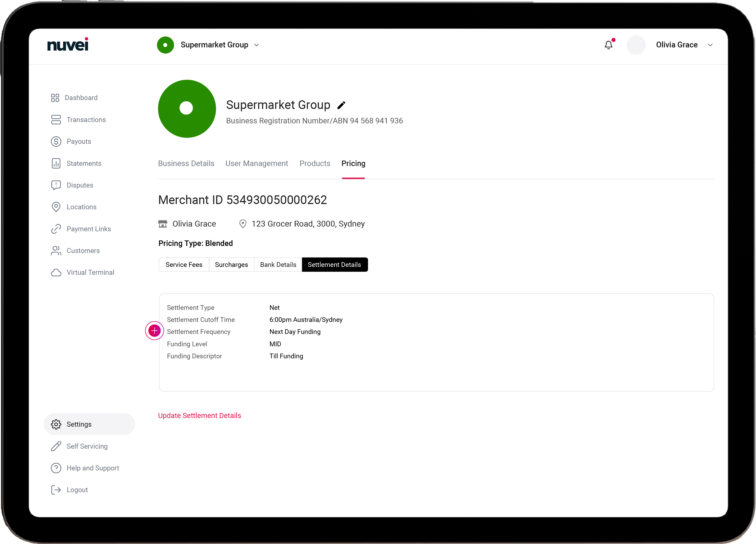Show the Service Fees section
This screenshot has width=756, height=544.
click(184, 265)
